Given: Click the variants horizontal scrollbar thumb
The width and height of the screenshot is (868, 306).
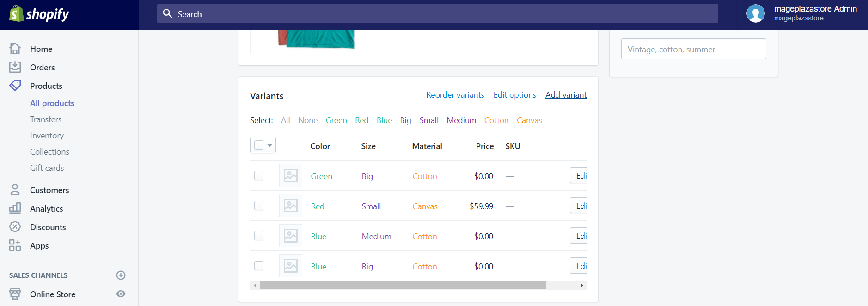Looking at the screenshot, I should point(403,286).
